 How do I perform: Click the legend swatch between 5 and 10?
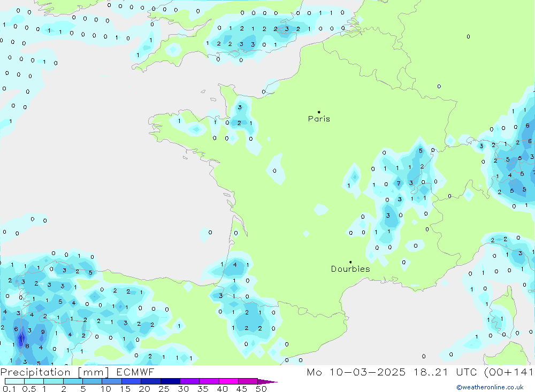[x=92, y=381]
